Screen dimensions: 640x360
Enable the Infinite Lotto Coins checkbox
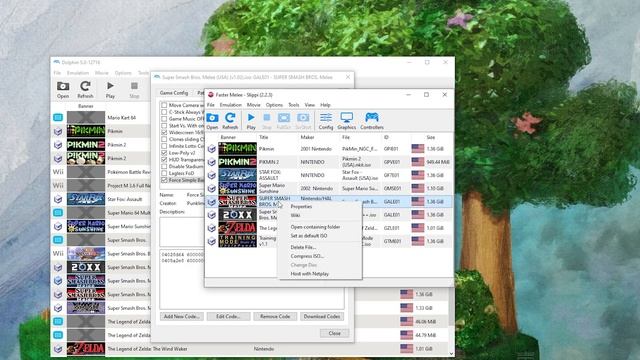click(x=164, y=146)
